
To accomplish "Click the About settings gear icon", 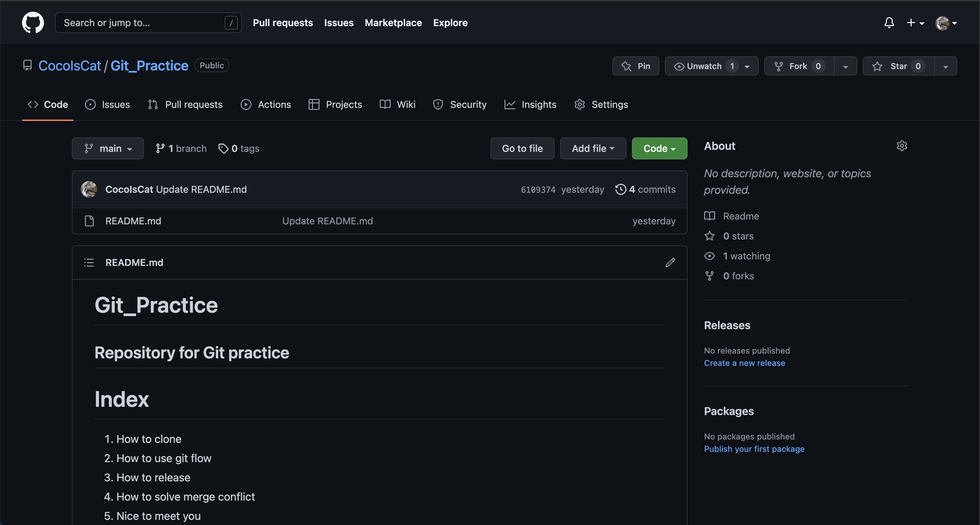I will (x=902, y=146).
